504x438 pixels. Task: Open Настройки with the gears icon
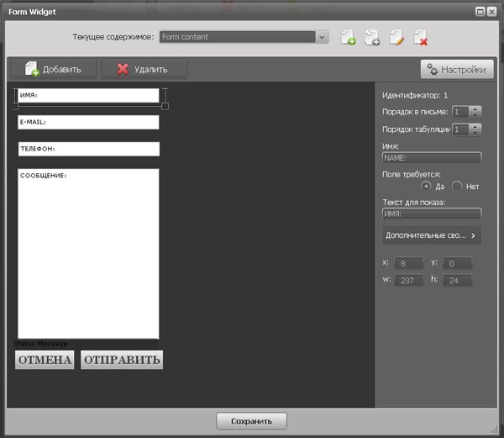(454, 70)
